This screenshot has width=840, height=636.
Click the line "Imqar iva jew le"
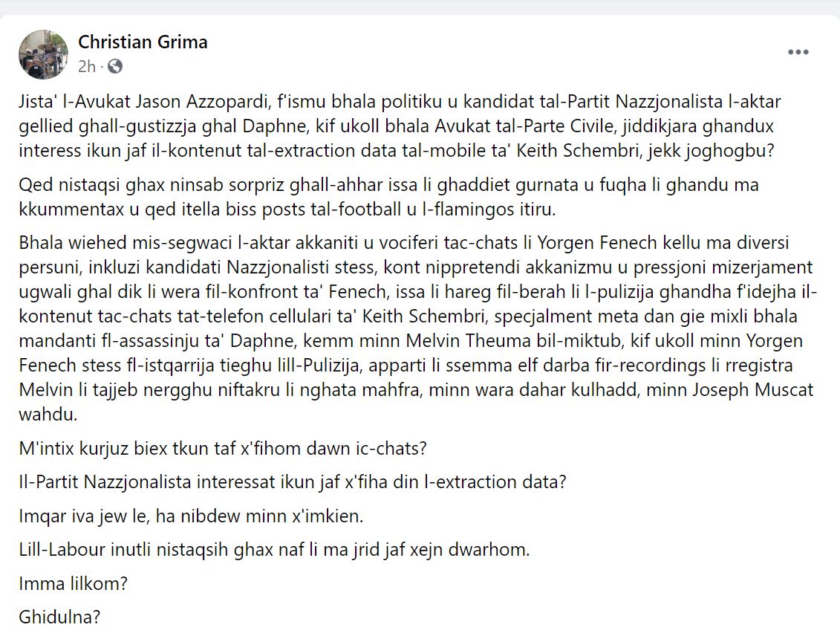pyautogui.click(x=191, y=515)
